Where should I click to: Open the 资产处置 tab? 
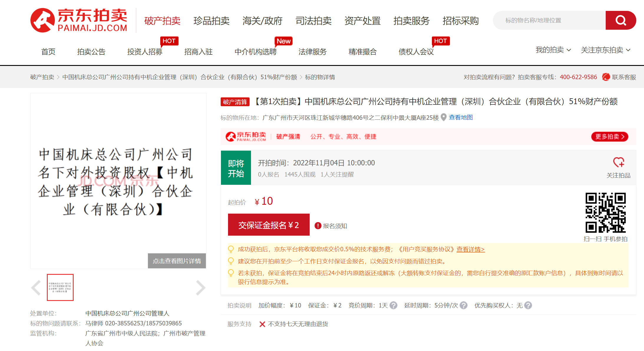click(363, 21)
